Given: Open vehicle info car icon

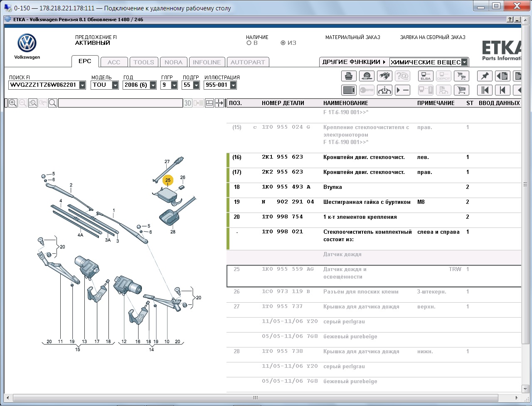Looking at the screenshot, I should (384, 90).
